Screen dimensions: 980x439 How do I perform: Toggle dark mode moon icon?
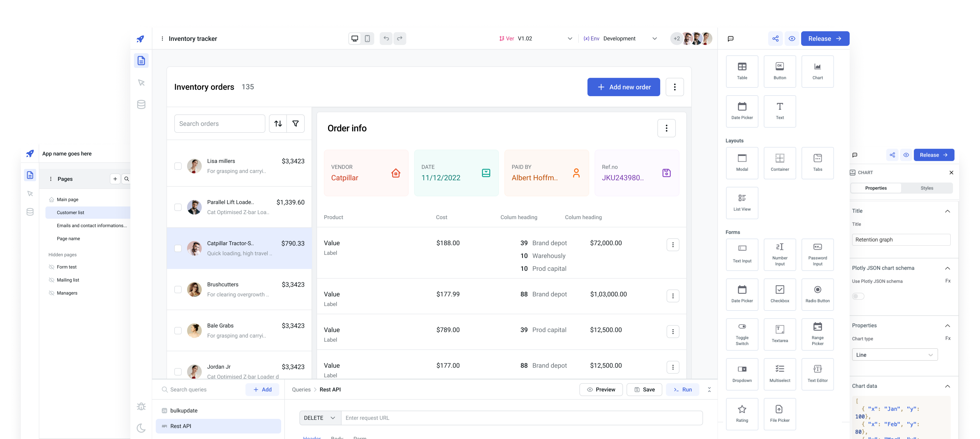click(x=141, y=428)
